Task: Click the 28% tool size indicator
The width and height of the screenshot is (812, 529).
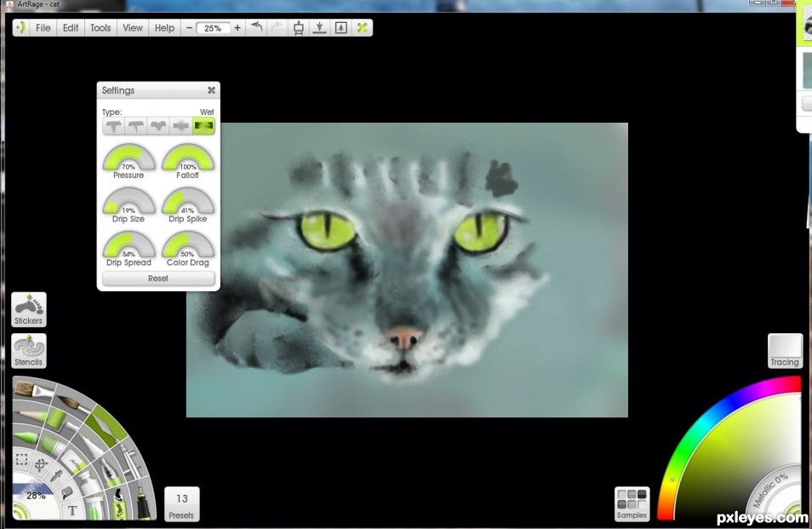Action: [36, 495]
